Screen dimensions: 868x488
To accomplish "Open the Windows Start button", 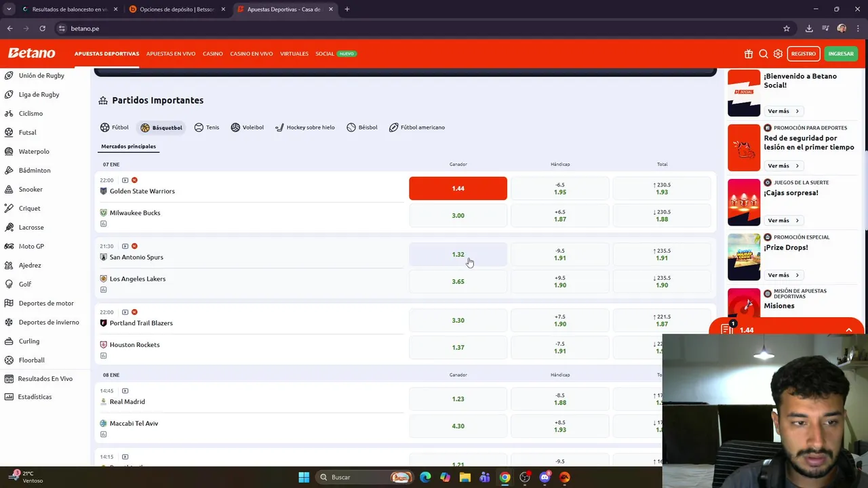I will [304, 477].
